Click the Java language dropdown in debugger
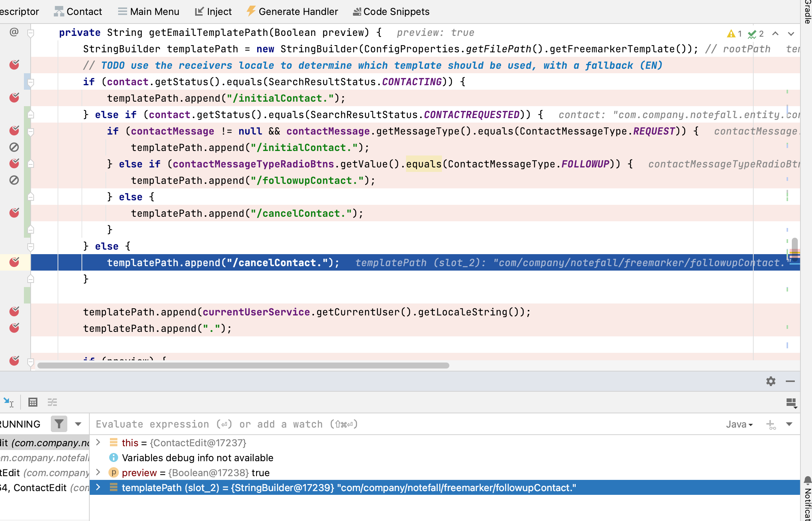Viewport: 812px width, 521px height. [736, 425]
